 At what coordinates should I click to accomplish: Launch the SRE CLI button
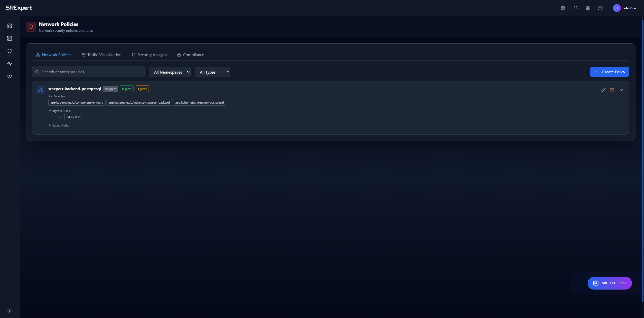pyautogui.click(x=609, y=283)
